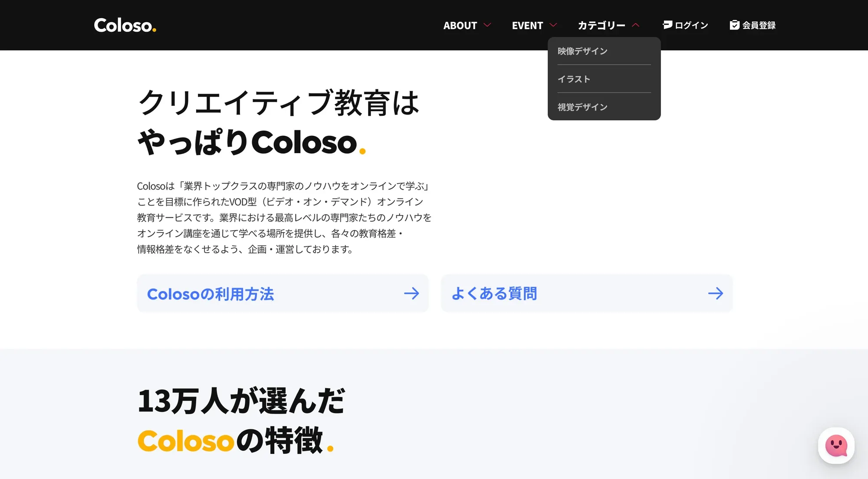
Task: Open the よくある質問 button
Action: point(587,293)
